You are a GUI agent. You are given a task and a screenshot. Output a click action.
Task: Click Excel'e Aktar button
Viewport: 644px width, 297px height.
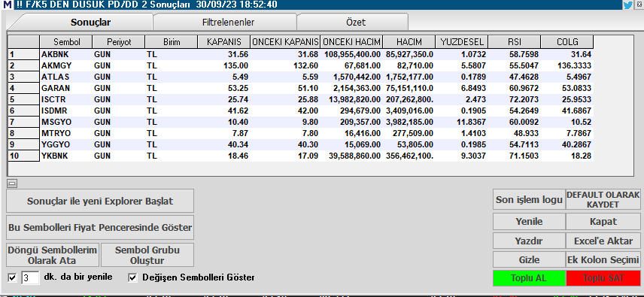(x=603, y=241)
